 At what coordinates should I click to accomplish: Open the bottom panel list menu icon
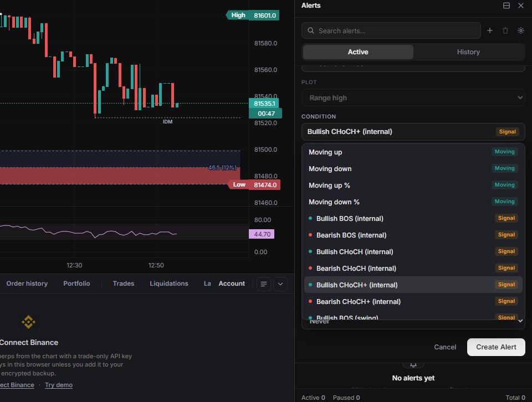[x=264, y=284]
